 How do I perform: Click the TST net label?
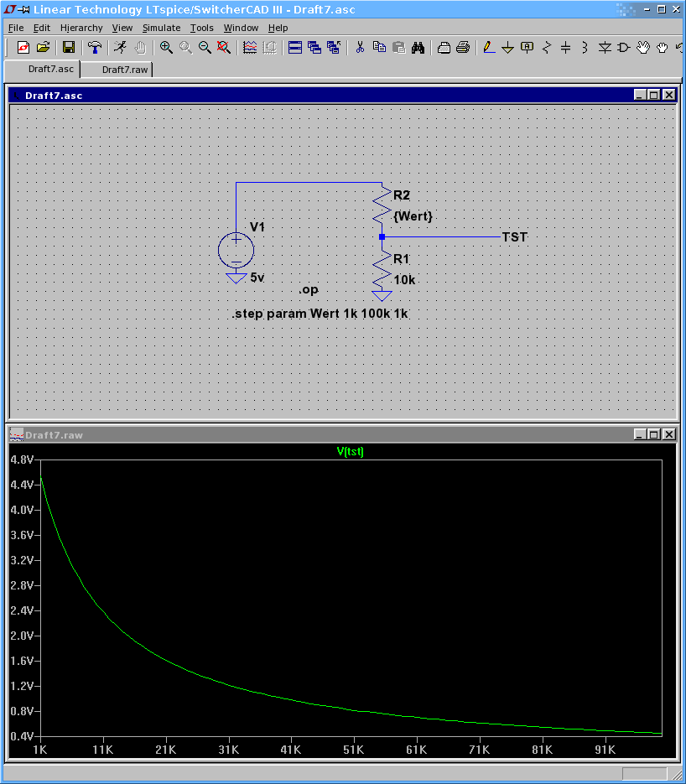tap(515, 237)
